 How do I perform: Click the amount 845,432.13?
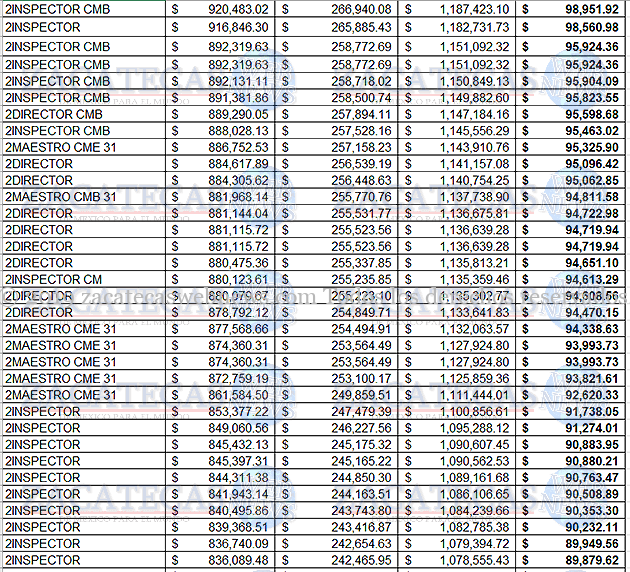pyautogui.click(x=238, y=445)
